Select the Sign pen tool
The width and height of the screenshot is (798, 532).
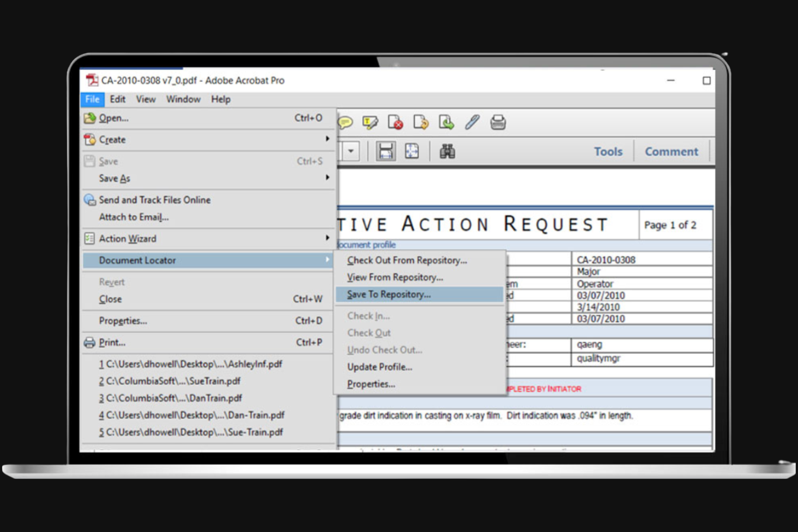[x=471, y=122]
